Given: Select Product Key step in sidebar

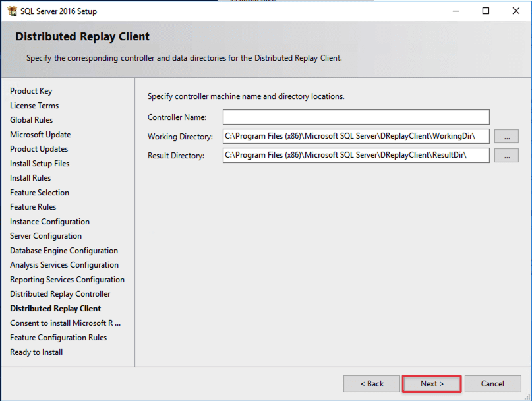Looking at the screenshot, I should pyautogui.click(x=31, y=91).
